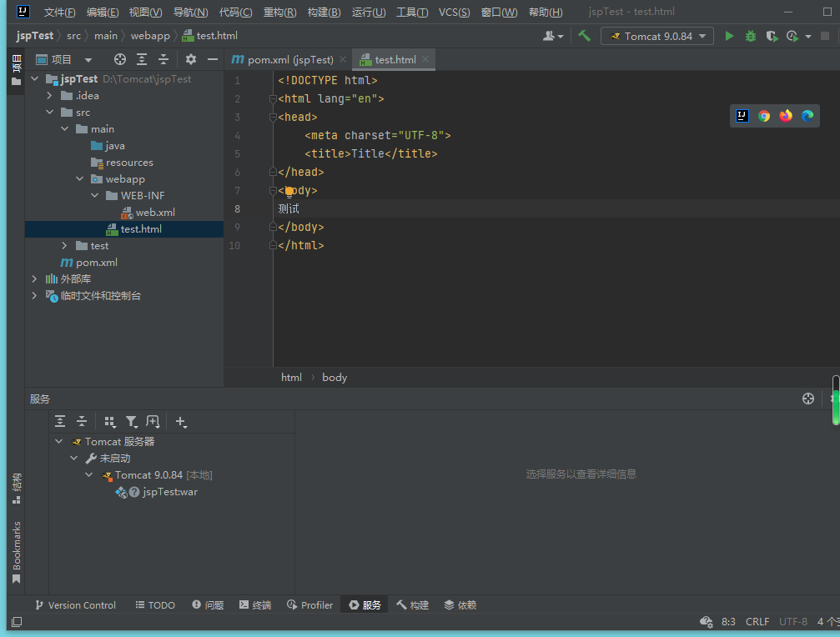Open preview in Firefox browser icon
This screenshot has height=637, width=840.
point(786,116)
